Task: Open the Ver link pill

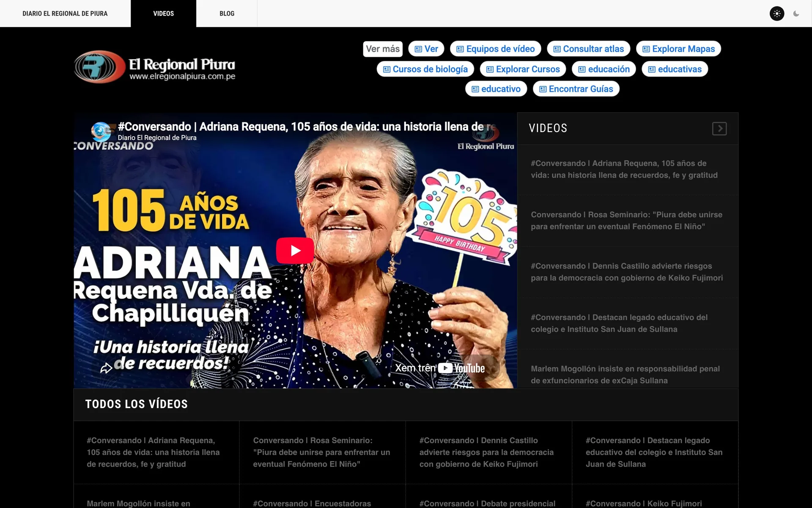Action: [x=426, y=49]
